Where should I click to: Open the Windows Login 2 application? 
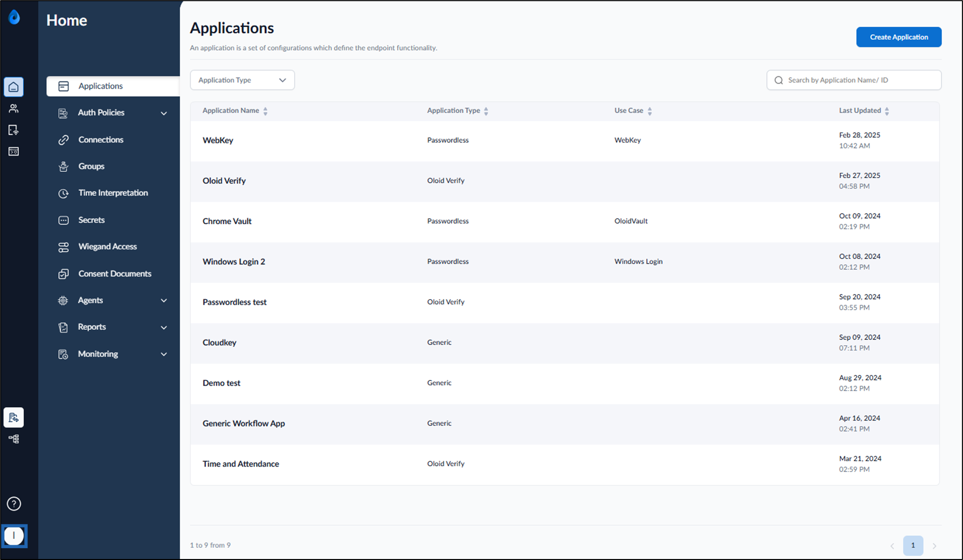pyautogui.click(x=564, y=262)
